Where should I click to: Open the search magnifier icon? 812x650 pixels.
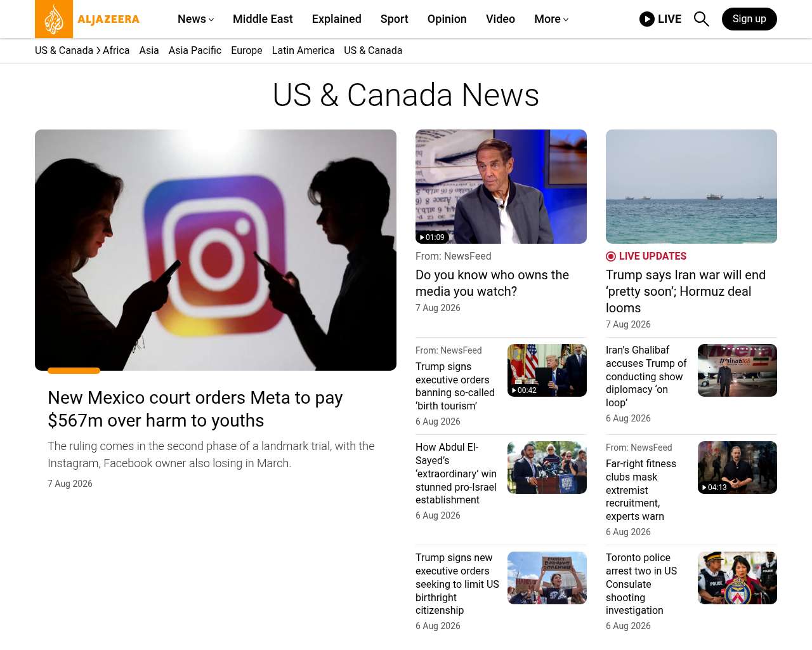[702, 19]
